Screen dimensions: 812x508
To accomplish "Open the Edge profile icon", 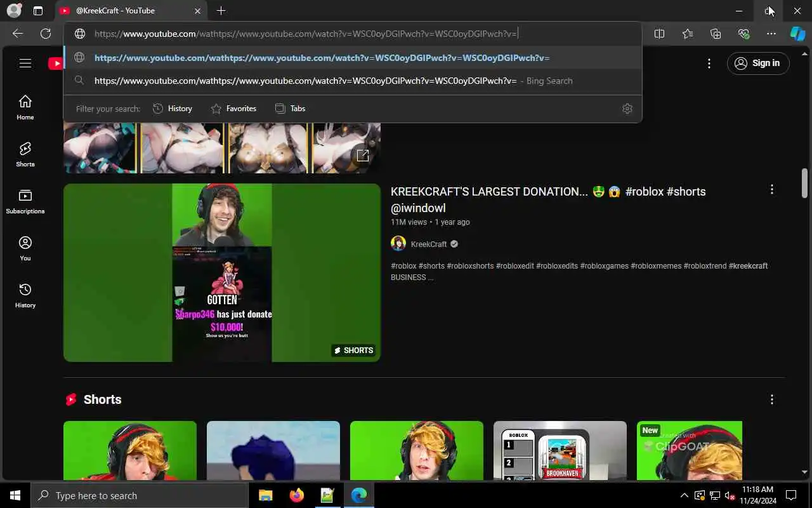I will click(x=14, y=11).
